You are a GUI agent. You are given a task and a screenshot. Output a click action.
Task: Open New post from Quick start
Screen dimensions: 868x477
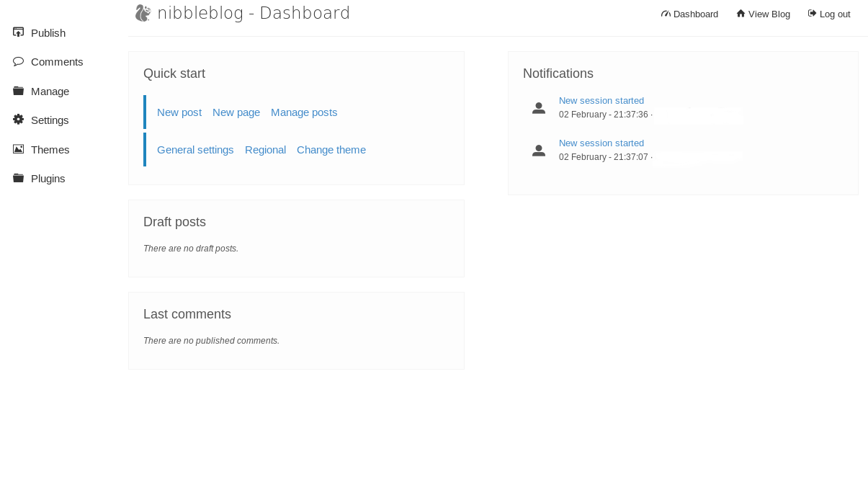[x=179, y=111]
